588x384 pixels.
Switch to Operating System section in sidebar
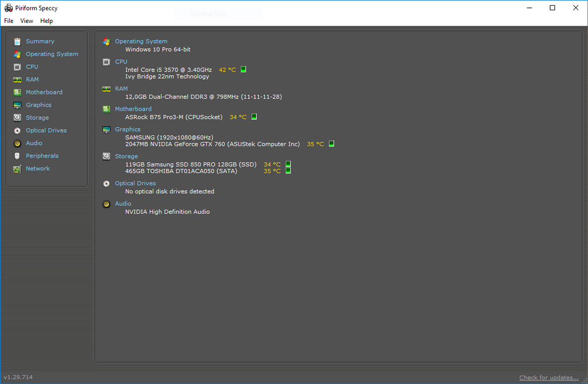point(52,54)
